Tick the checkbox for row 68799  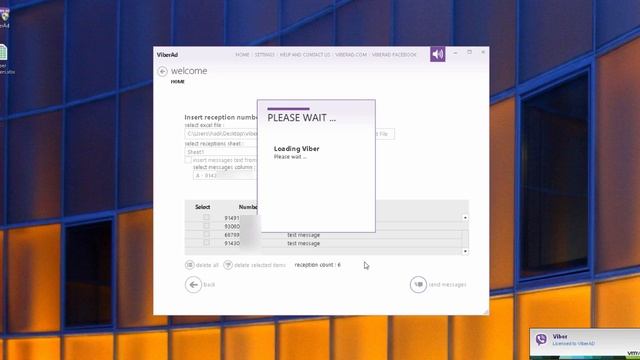click(206, 234)
